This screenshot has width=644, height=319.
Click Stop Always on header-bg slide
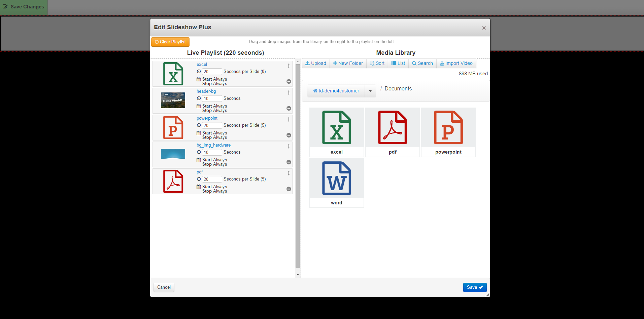(214, 111)
